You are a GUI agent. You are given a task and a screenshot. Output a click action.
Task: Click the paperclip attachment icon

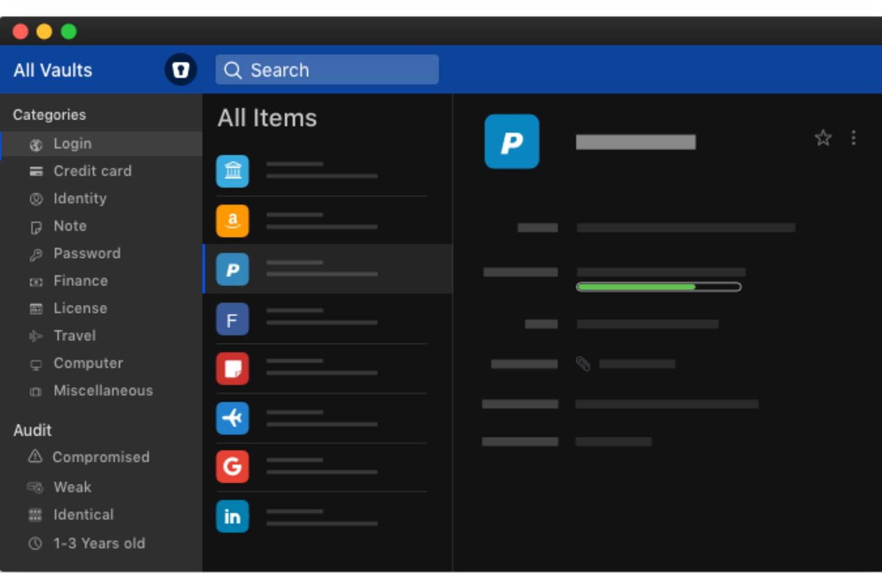tap(583, 364)
